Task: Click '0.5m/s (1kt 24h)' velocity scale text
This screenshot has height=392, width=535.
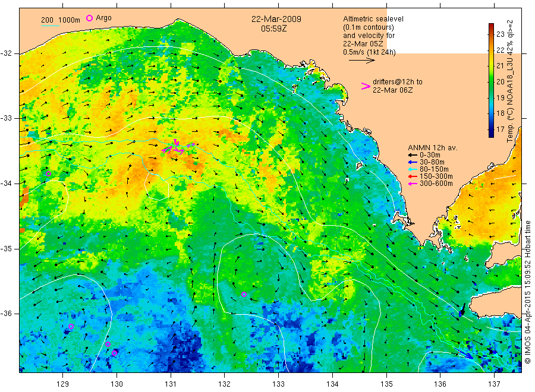Action: pyautogui.click(x=370, y=52)
